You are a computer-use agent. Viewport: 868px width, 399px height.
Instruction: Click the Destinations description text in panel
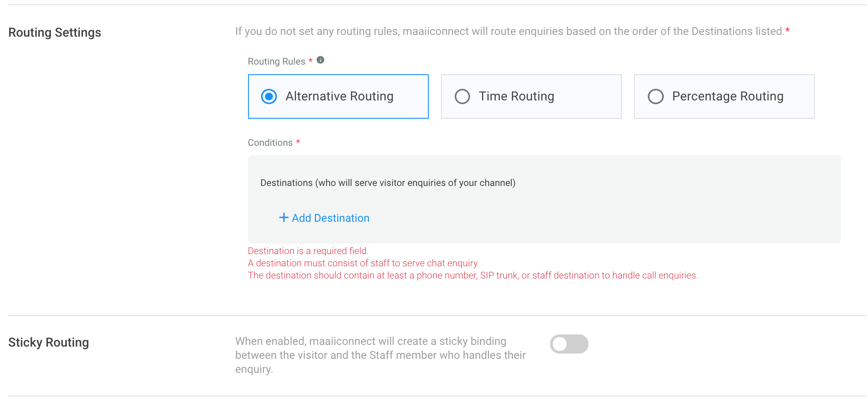[388, 183]
